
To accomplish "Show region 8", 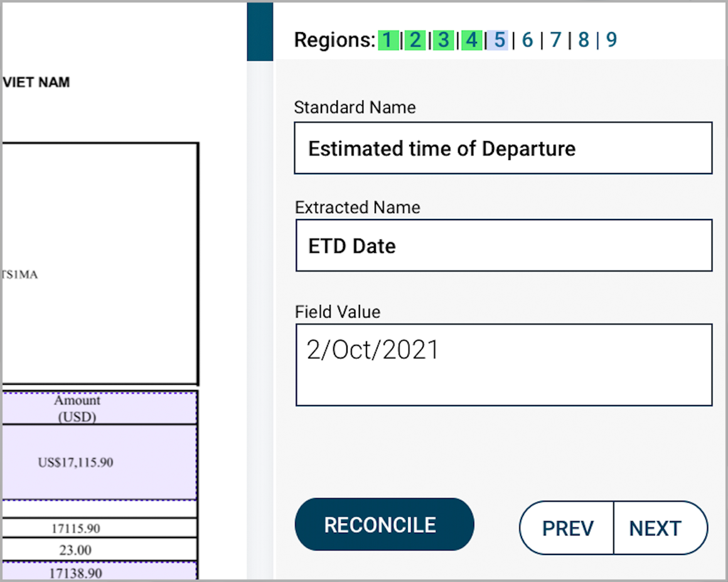I will (x=584, y=40).
